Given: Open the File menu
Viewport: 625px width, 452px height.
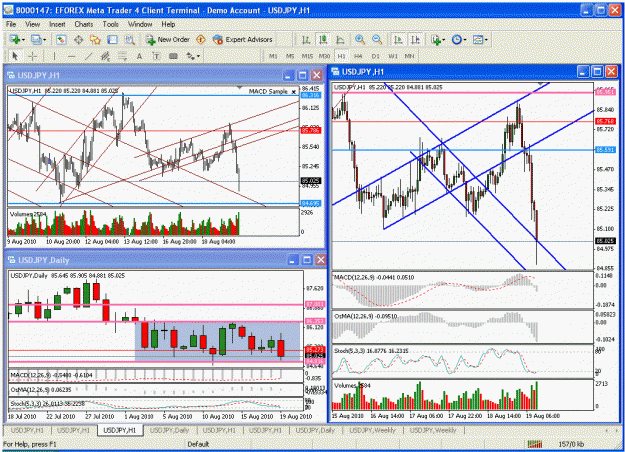Looking at the screenshot, I should coord(11,24).
